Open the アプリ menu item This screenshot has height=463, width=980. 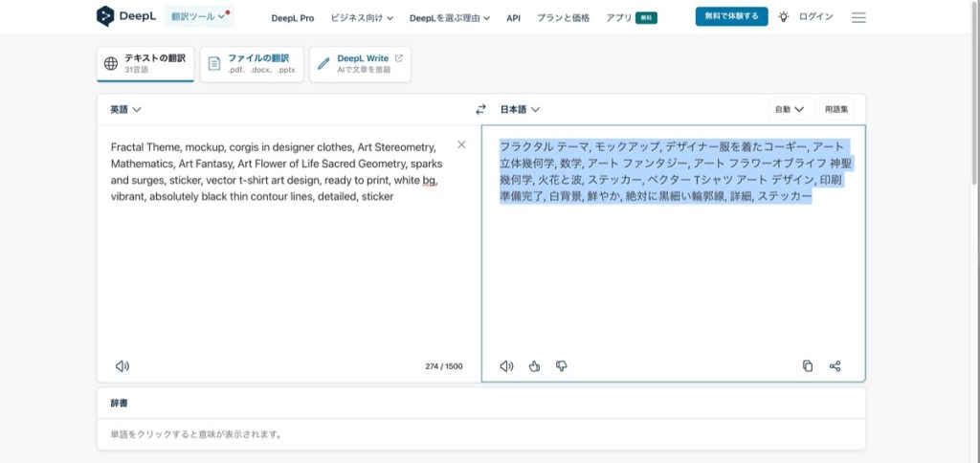[619, 18]
